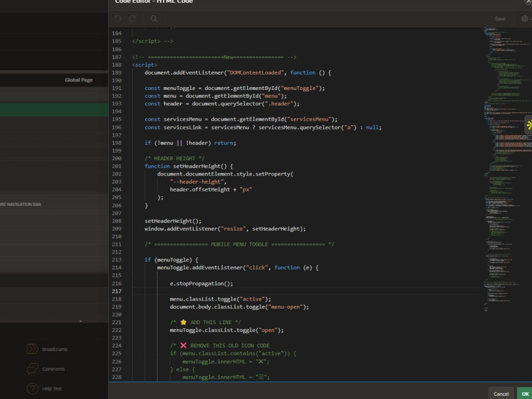532x399 pixels.
Task: Click the DOMContentLoaded addEventListener line
Action: pyautogui.click(x=237, y=72)
